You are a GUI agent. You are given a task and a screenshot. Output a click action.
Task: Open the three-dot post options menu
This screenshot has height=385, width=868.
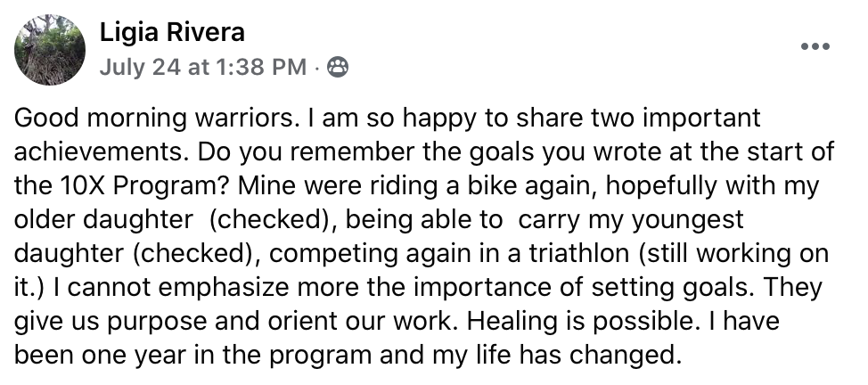[815, 46]
